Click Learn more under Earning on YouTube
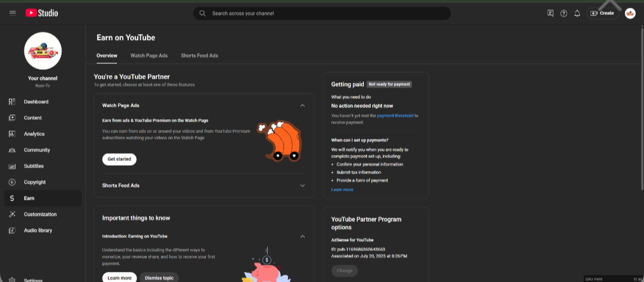The height and width of the screenshot is (282, 644). tap(119, 278)
